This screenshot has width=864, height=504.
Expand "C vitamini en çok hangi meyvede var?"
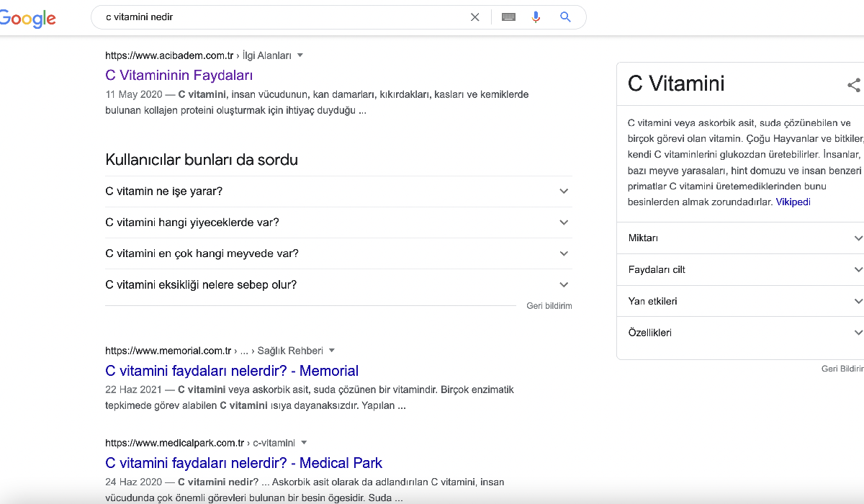click(x=563, y=253)
